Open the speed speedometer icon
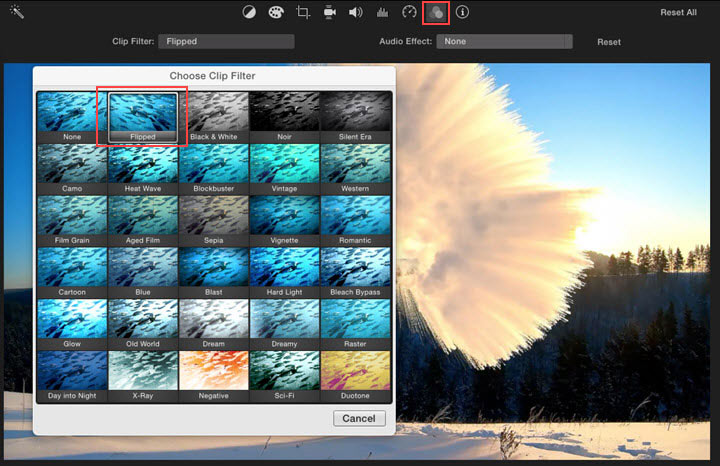Image resolution: width=720 pixels, height=466 pixels. 409,12
